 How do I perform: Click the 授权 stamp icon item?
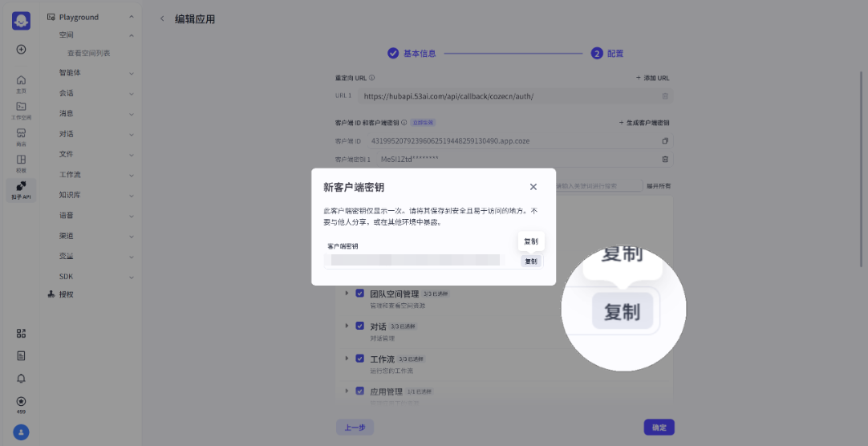point(51,294)
